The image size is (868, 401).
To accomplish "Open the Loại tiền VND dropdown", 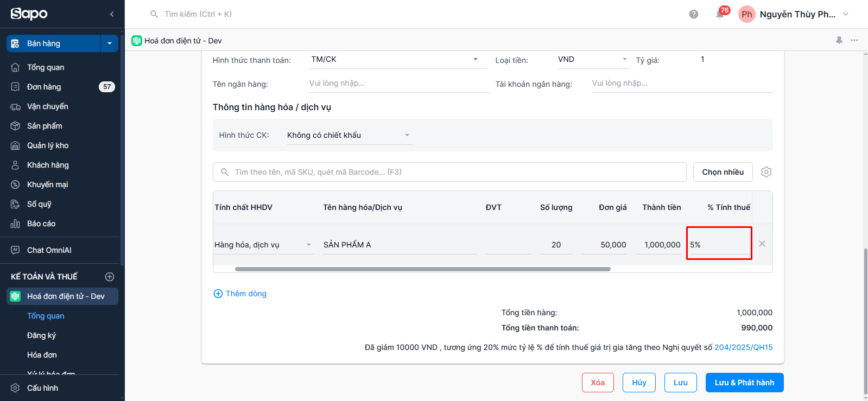I will pos(624,59).
